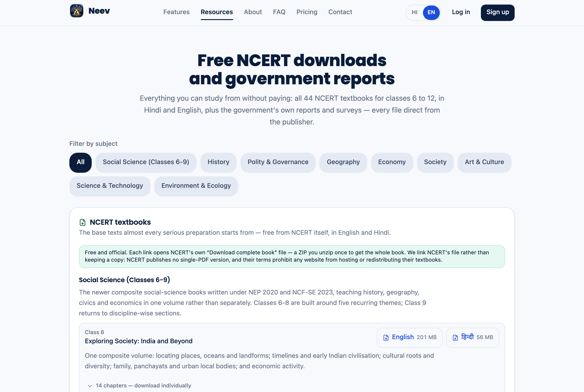This screenshot has height=392, width=584.
Task: Open the Contact page
Action: point(340,12)
